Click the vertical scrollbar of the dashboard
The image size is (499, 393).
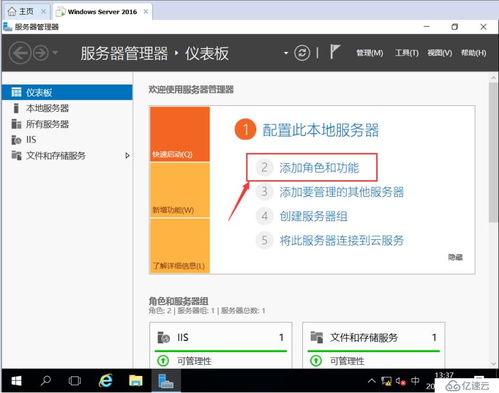[493, 220]
